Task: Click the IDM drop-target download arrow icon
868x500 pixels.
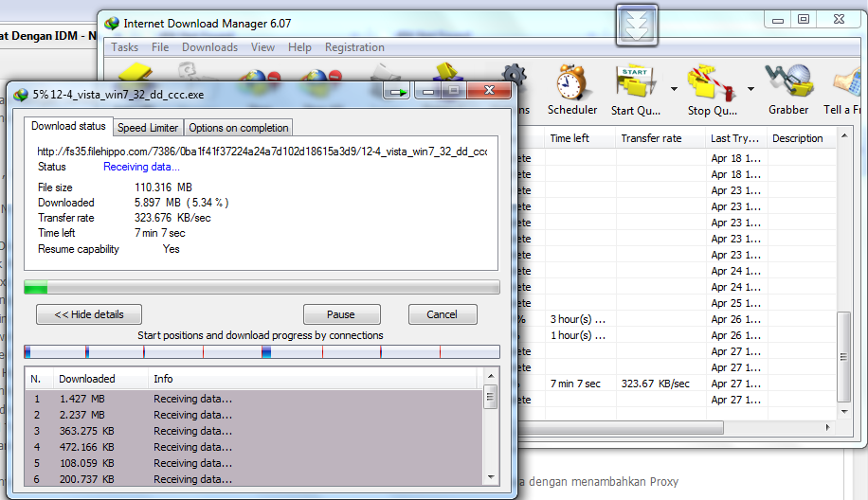Action: [637, 26]
